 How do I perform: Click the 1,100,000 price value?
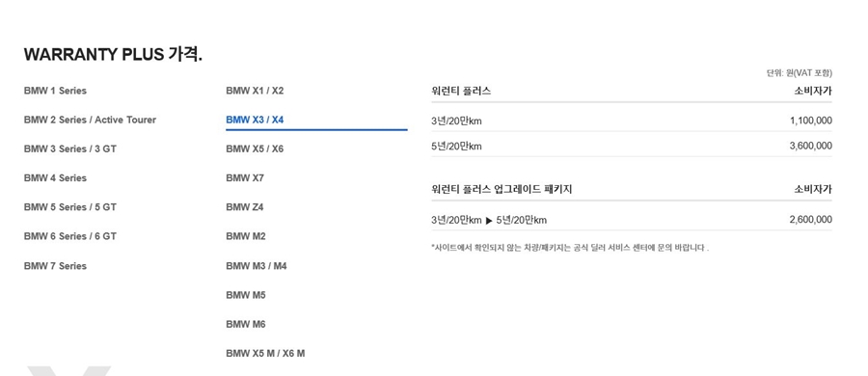click(811, 121)
